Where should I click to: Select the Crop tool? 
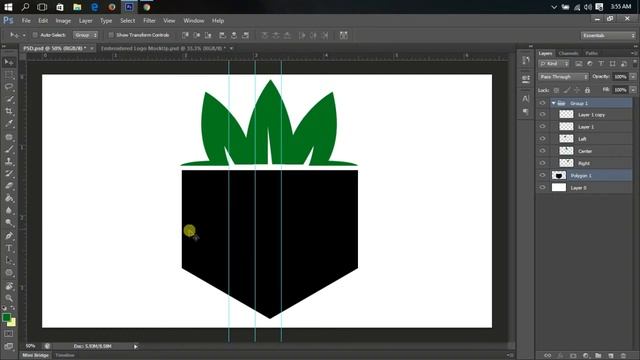(9, 111)
